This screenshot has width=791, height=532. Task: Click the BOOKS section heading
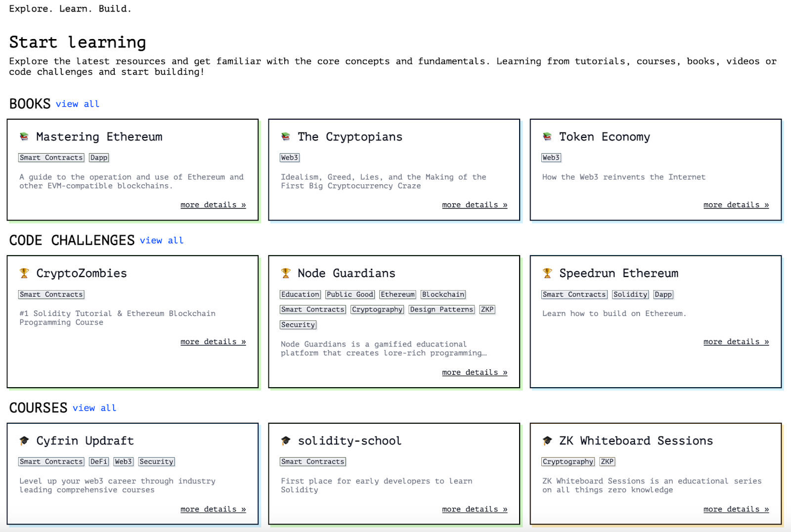30,104
